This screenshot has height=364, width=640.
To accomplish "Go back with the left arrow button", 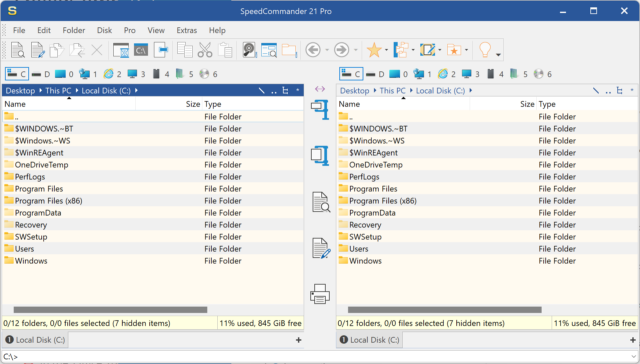I will 313,50.
